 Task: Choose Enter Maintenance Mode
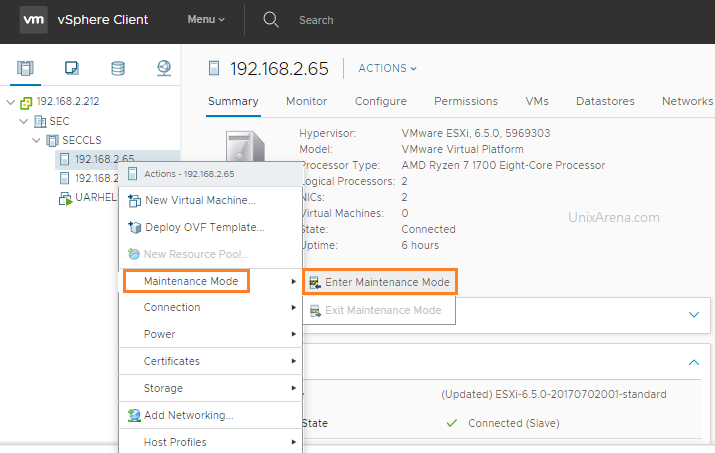coord(380,282)
